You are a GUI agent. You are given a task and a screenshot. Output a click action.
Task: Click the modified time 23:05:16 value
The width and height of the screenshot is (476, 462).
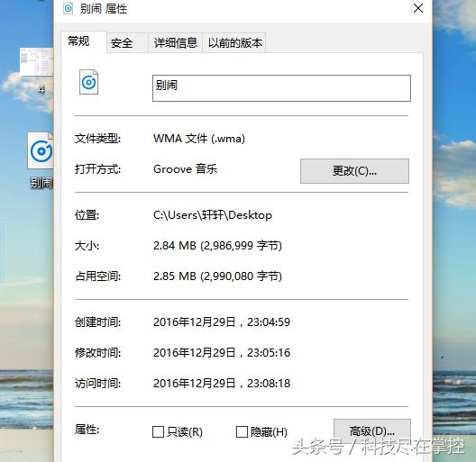click(x=222, y=352)
